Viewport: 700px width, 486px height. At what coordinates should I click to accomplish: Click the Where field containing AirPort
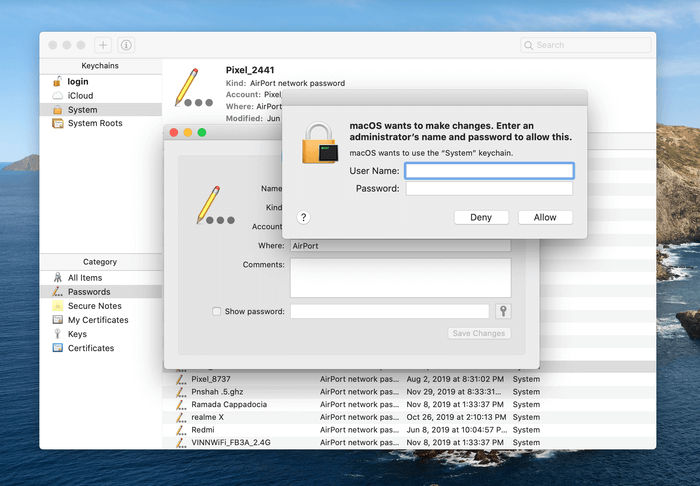(x=400, y=246)
